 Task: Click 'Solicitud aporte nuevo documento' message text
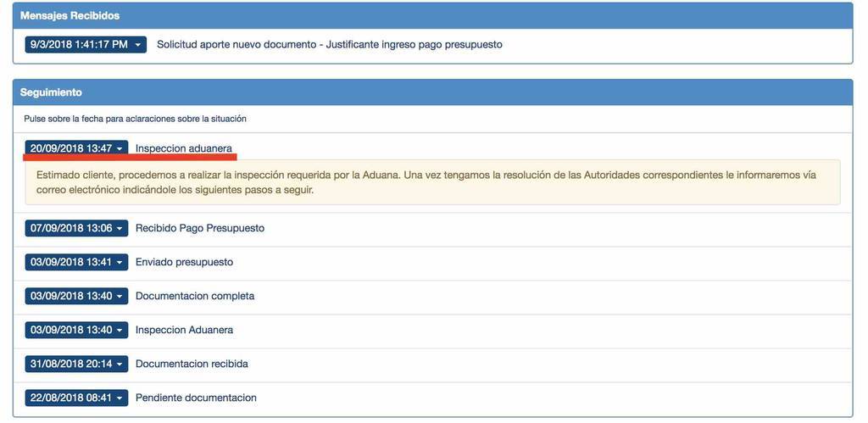330,44
